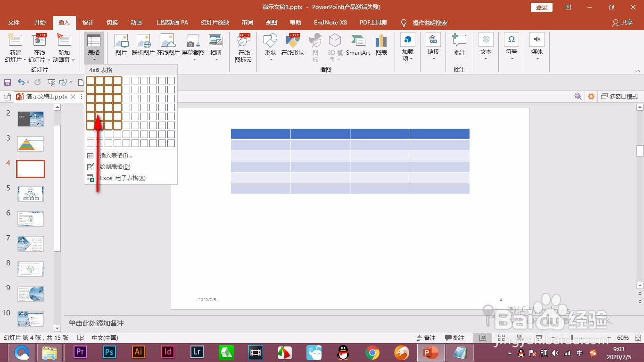
Task: Toggle the notes pane (备注) in status bar
Action: coord(426,338)
